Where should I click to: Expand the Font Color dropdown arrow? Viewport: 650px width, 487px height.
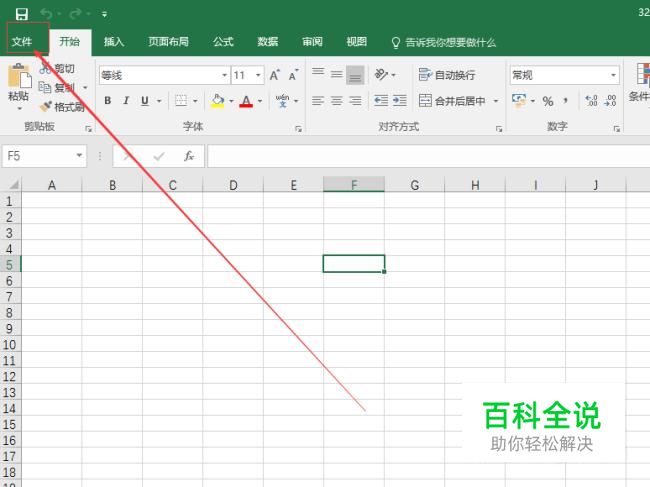[260, 101]
